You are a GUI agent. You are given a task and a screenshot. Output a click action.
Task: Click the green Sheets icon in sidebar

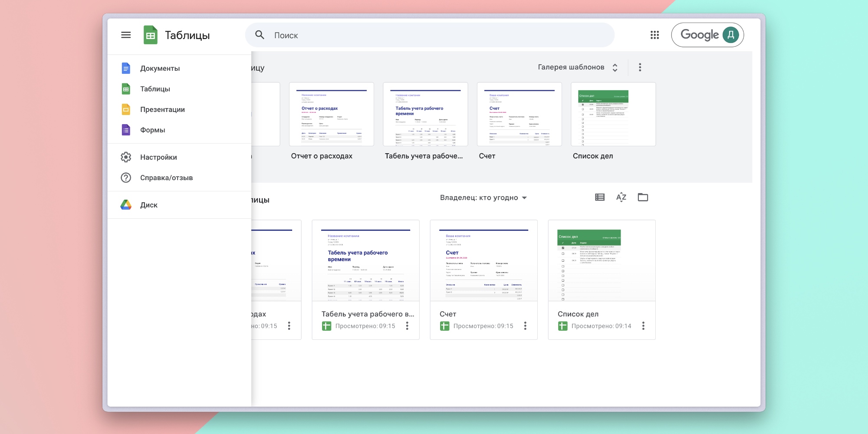[x=126, y=89]
